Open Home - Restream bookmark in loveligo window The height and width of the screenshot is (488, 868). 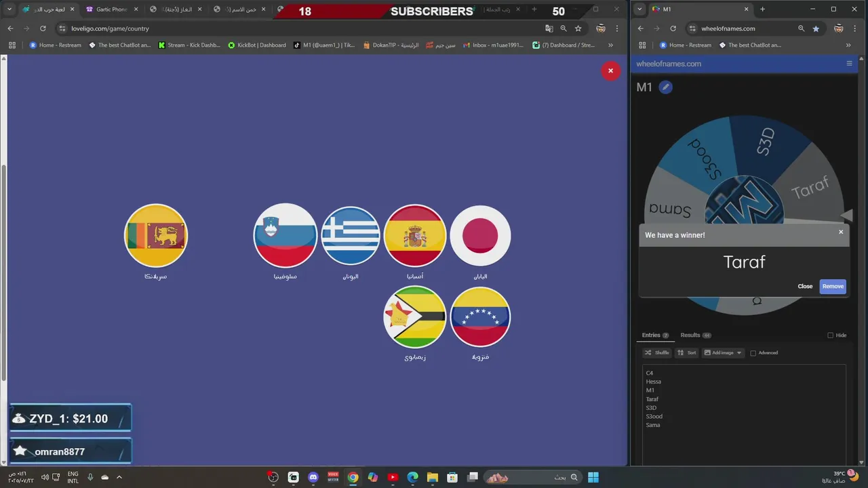[x=55, y=45]
